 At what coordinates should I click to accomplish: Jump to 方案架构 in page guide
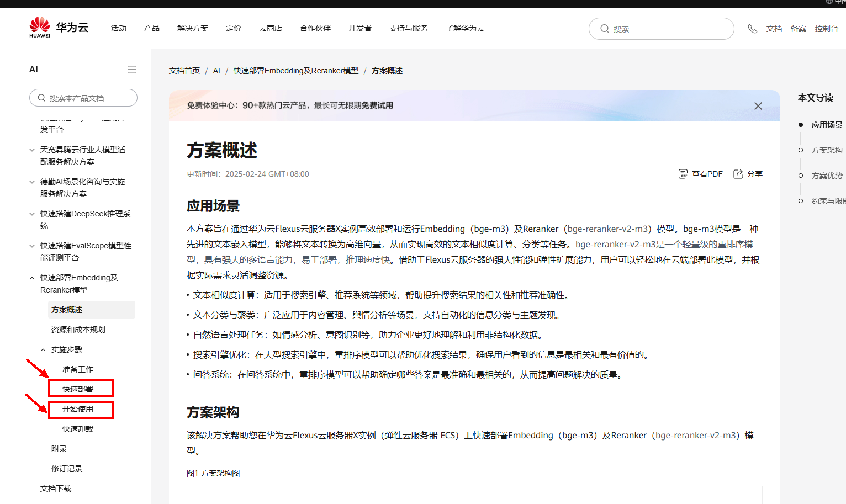tap(827, 150)
